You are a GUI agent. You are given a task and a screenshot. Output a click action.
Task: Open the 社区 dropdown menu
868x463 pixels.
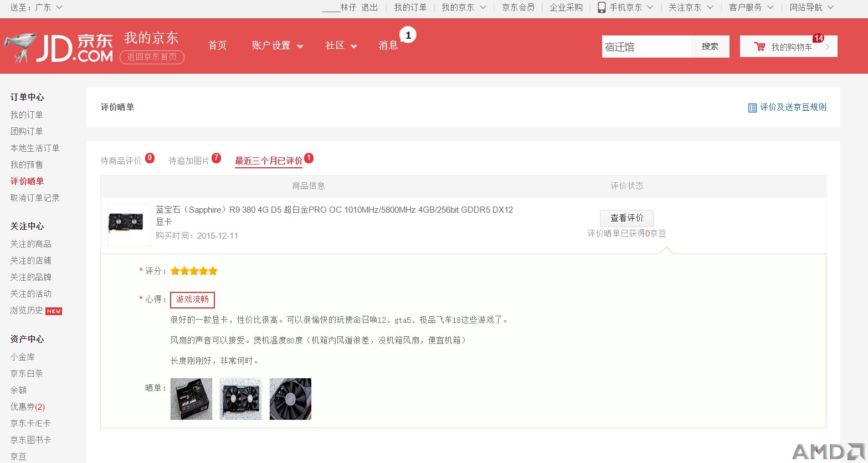pyautogui.click(x=341, y=45)
